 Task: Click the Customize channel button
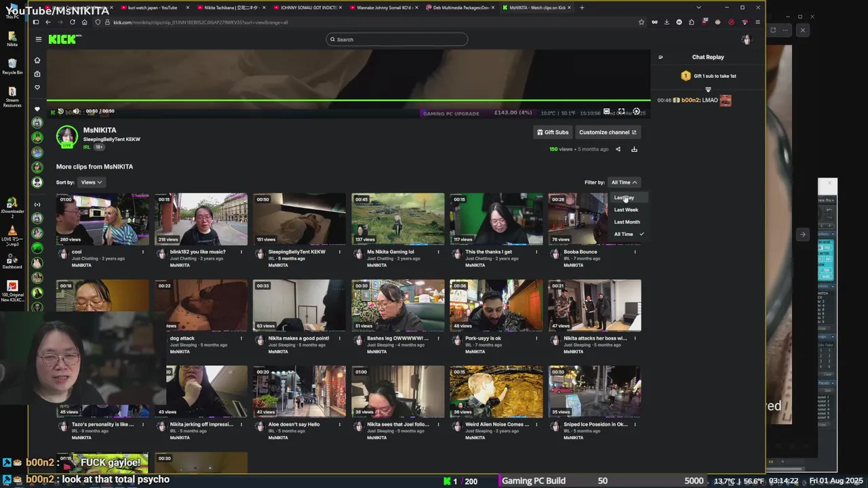tap(608, 132)
